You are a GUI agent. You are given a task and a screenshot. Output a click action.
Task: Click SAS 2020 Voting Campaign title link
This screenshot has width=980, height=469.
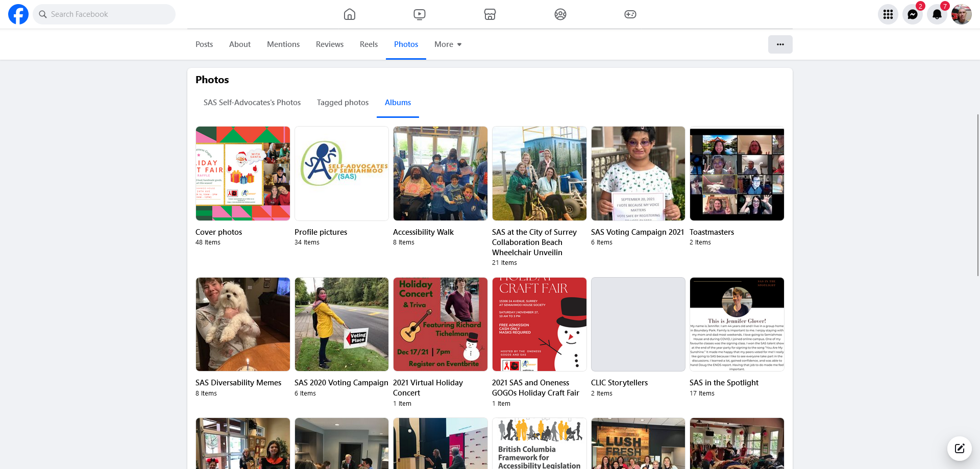pos(341,383)
